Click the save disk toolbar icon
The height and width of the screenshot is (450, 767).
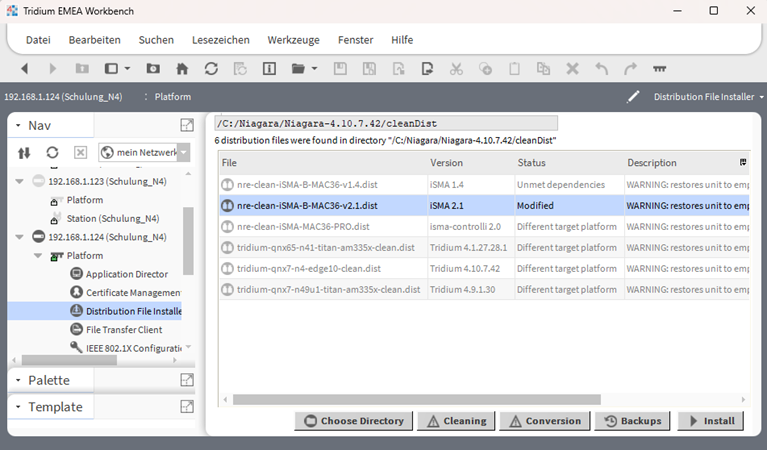click(340, 68)
